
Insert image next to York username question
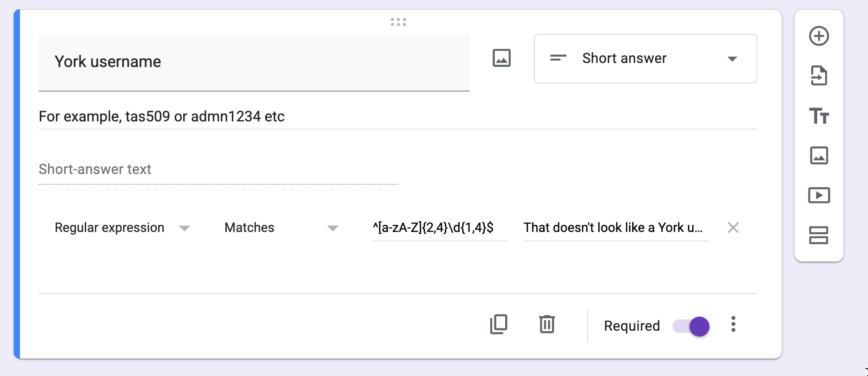(x=502, y=58)
